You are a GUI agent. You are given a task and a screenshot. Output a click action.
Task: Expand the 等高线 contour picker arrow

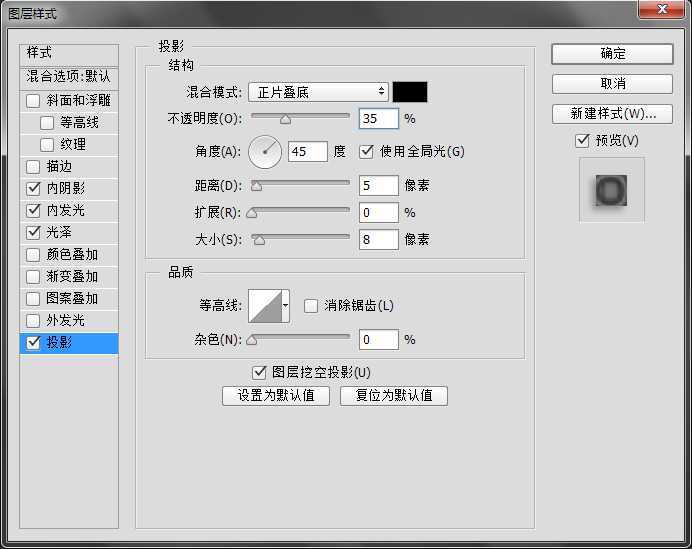pyautogui.click(x=286, y=305)
